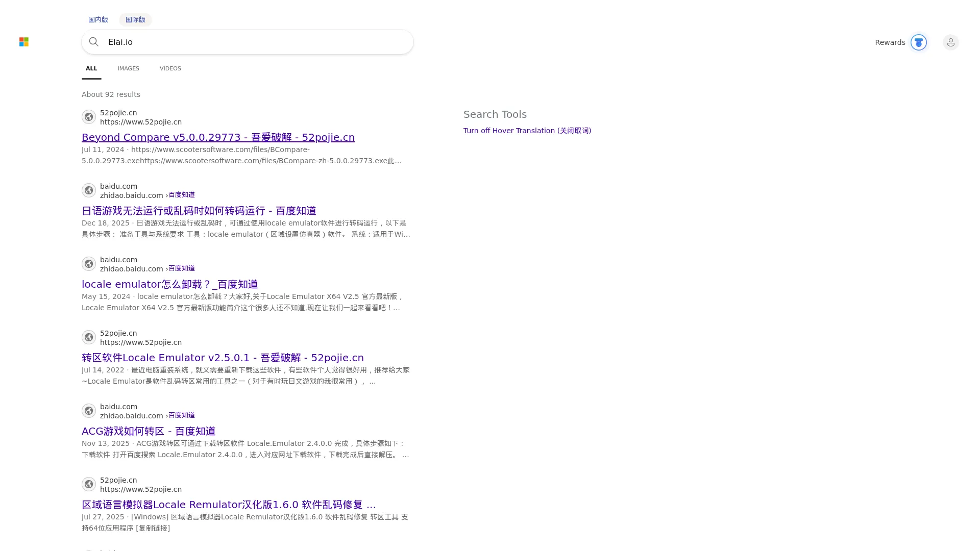Click baidu.com site name above locale emulator怎么卸载
Screen dimensions: 980x551
(118, 260)
